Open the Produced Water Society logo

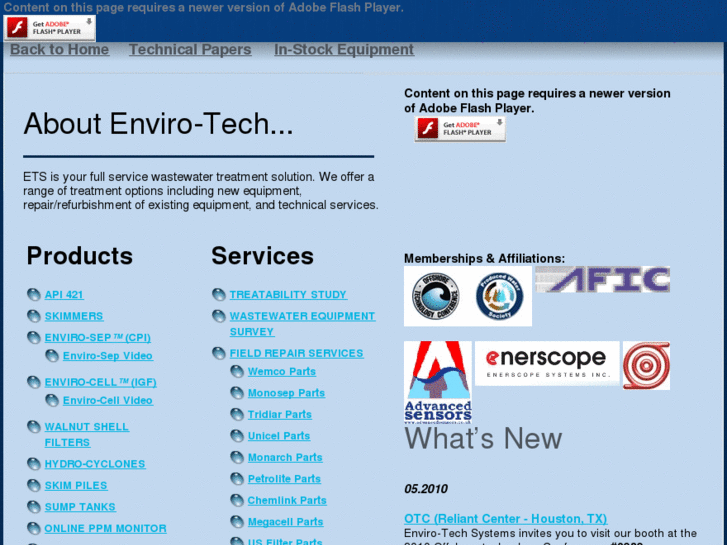(499, 296)
